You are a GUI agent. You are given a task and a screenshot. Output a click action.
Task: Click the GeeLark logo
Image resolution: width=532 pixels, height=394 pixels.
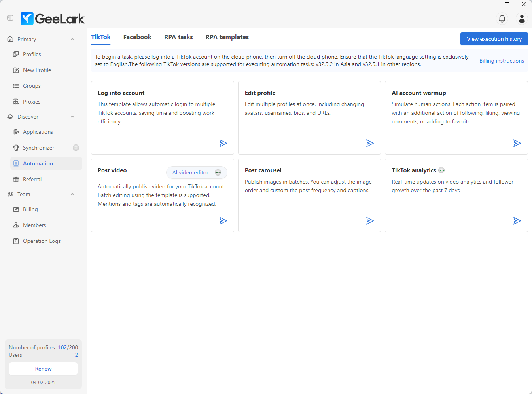(x=53, y=19)
